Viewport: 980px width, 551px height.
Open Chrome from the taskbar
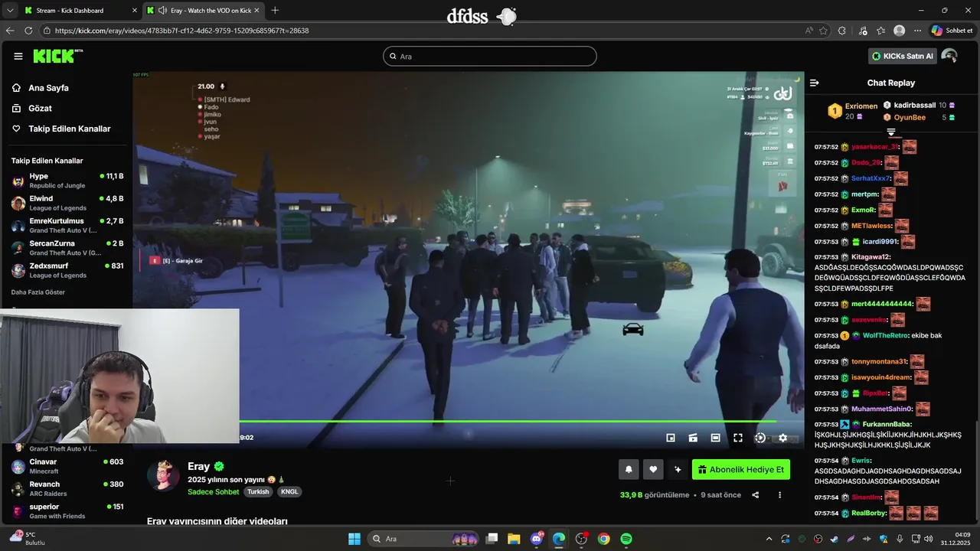point(604,539)
